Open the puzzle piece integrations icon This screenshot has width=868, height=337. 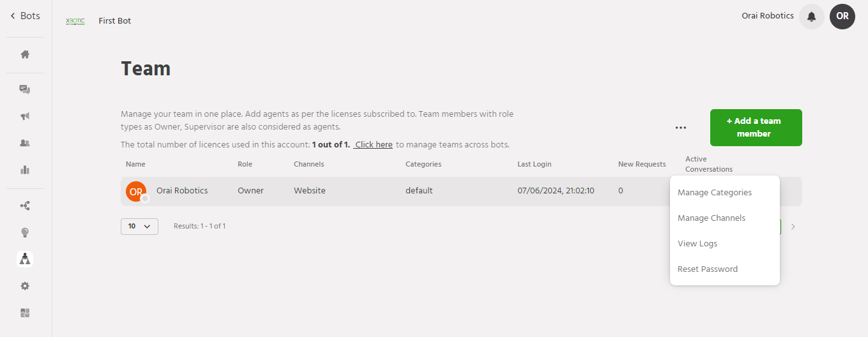coord(25,313)
